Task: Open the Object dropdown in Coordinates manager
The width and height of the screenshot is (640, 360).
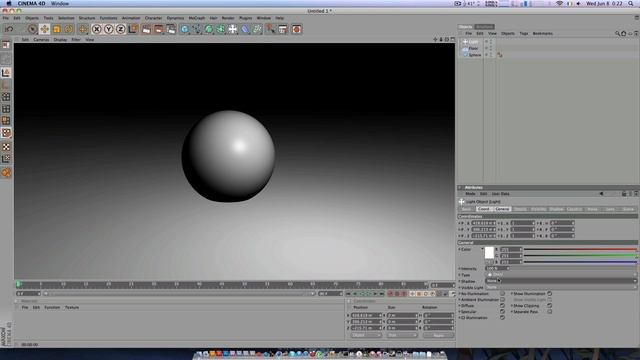Action: coord(366,335)
